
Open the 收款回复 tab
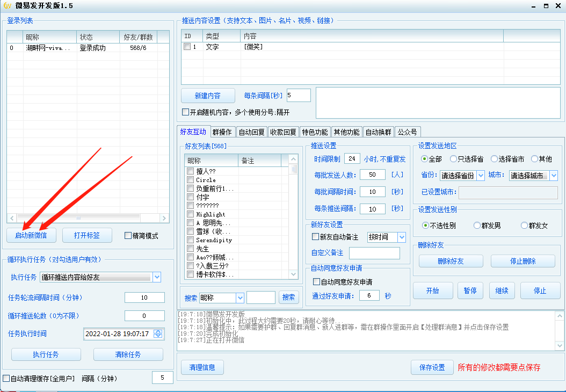click(x=284, y=132)
